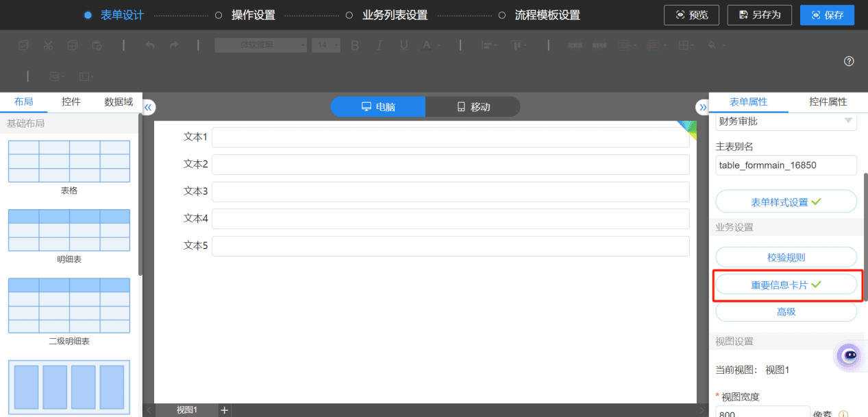Open 高级 advanced button
868x417 pixels.
tap(786, 311)
